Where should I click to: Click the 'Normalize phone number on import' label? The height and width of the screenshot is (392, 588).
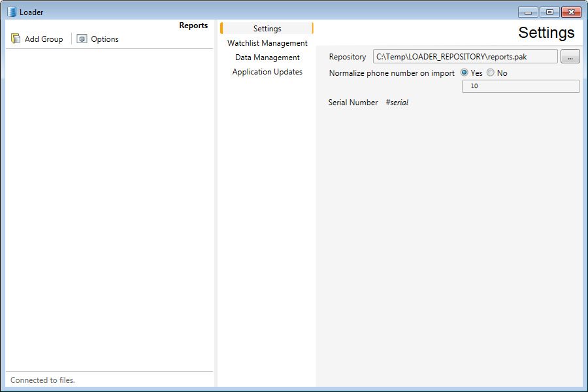pos(391,73)
